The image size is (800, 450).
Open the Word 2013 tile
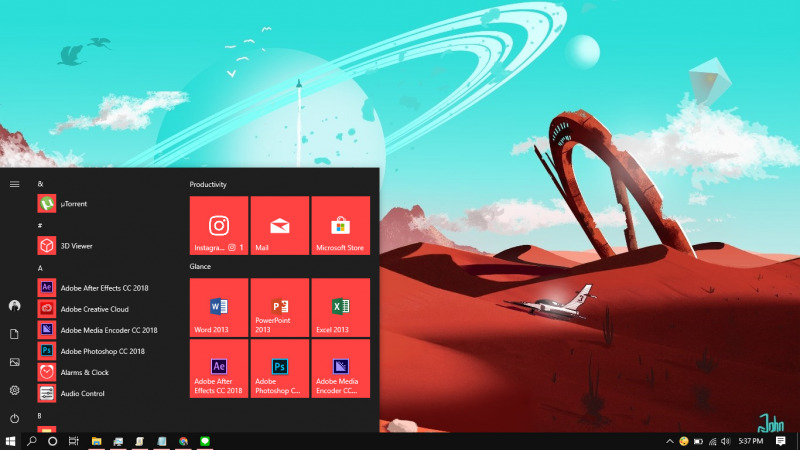(219, 307)
